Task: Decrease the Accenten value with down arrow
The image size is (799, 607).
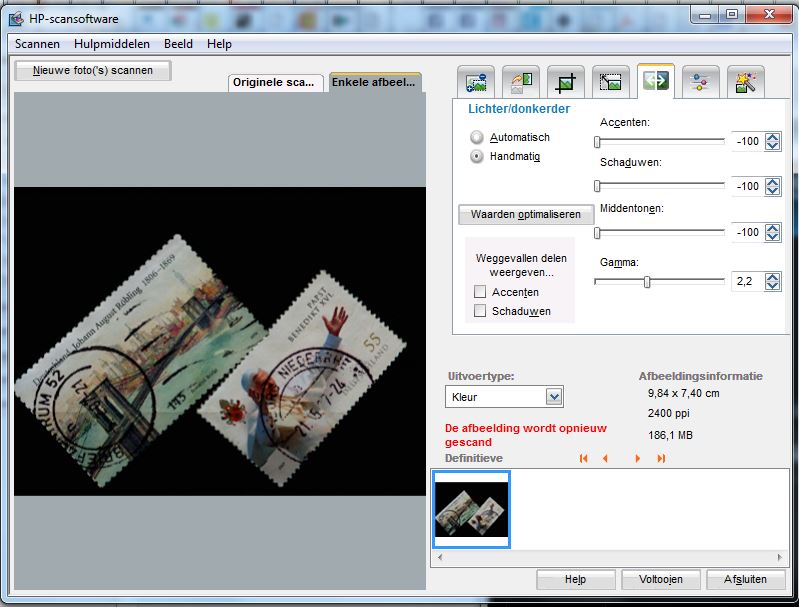Action: point(773,146)
